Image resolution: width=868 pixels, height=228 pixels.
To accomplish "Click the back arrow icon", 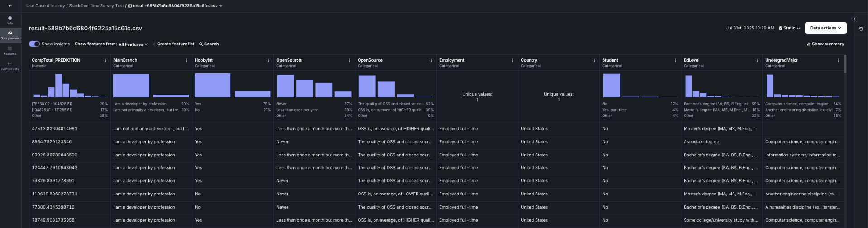I will (x=10, y=6).
